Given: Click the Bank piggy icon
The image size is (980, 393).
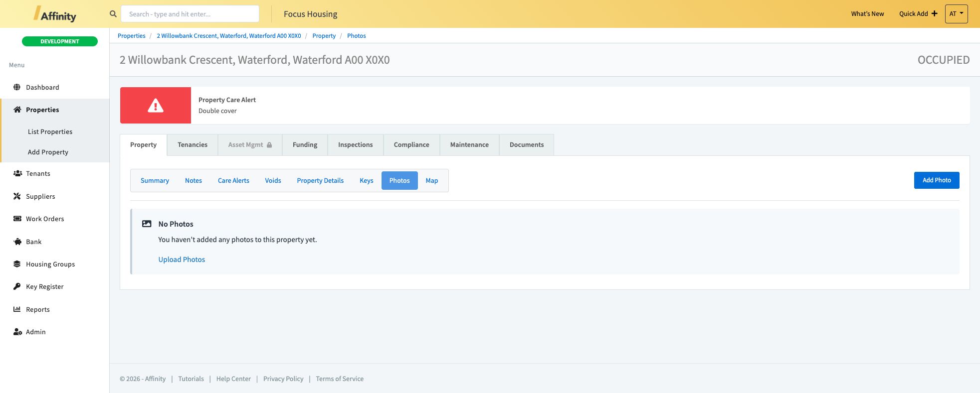Looking at the screenshot, I should coord(17,242).
